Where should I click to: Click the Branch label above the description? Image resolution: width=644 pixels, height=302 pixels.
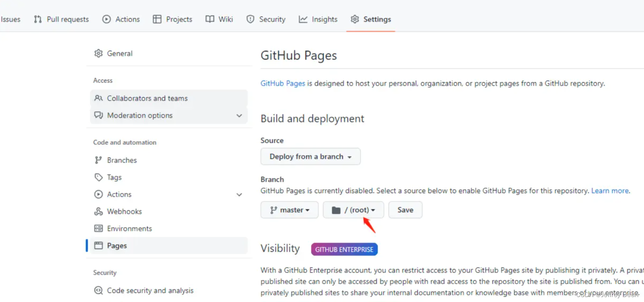272,179
